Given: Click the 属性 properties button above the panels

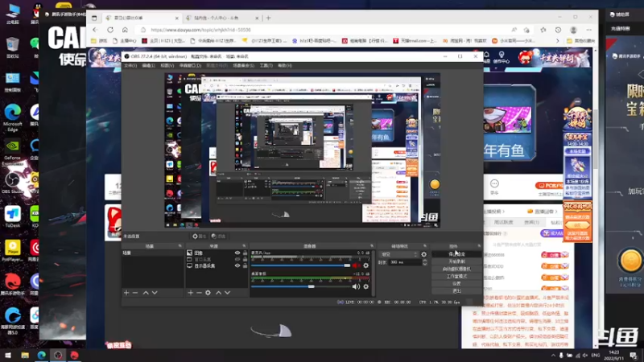Looking at the screenshot, I should [199, 237].
